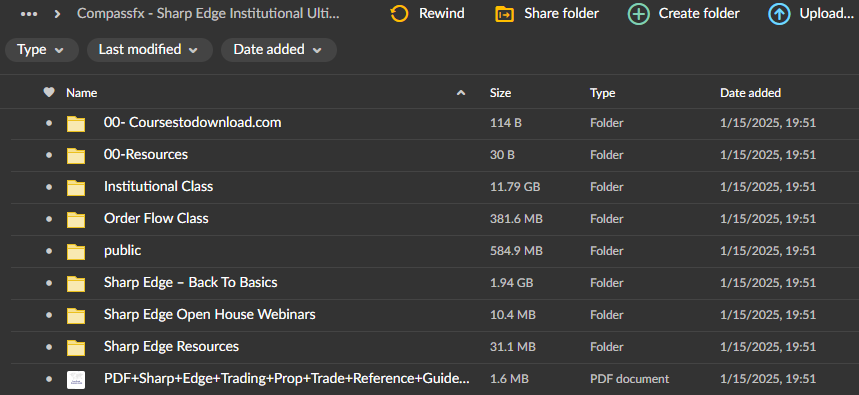Open the 00-Resources folder
Image resolution: width=859 pixels, height=395 pixels.
146,154
